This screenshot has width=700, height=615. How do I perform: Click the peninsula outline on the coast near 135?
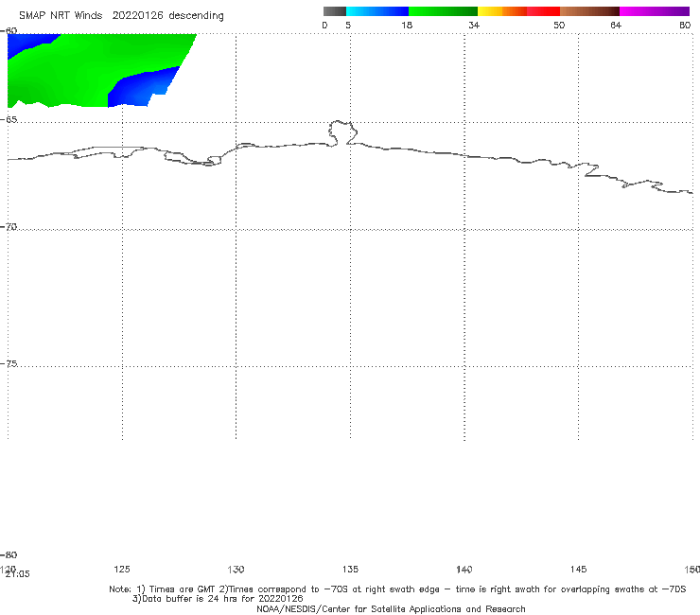point(342,132)
